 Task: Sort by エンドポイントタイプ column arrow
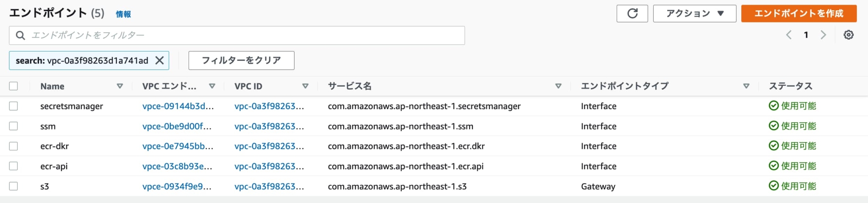click(x=746, y=86)
